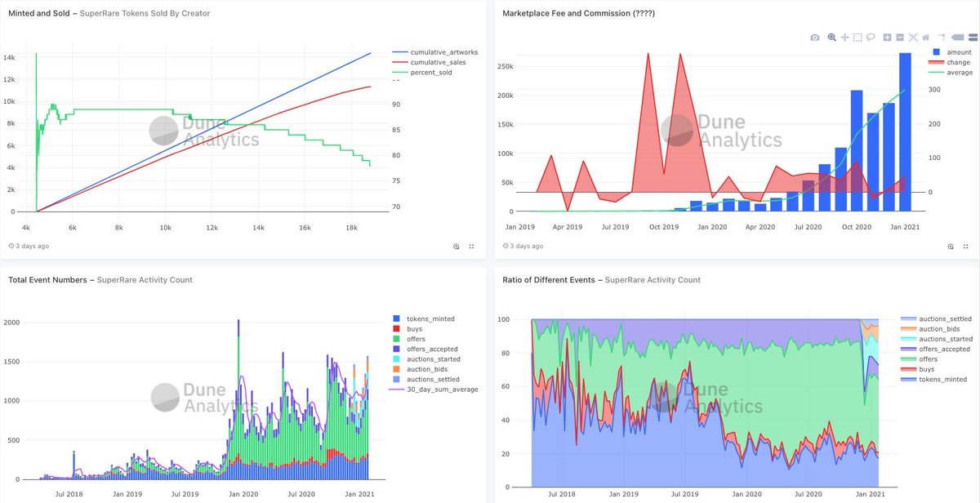Select the Lasso Select tool
980x503 pixels.
pyautogui.click(x=871, y=38)
